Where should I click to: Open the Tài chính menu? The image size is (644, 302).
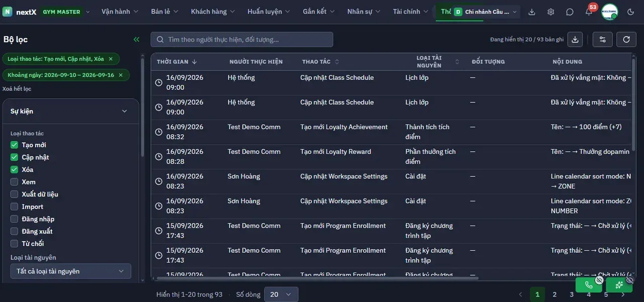click(411, 12)
